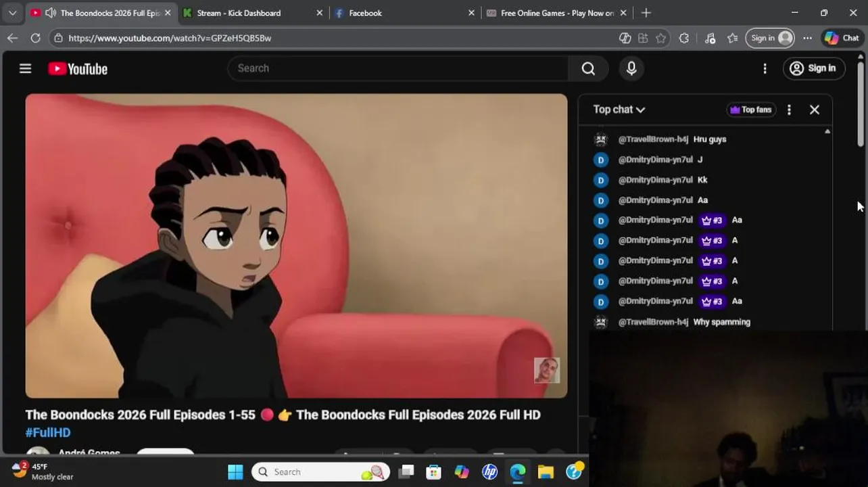
Task: Click the page vertical scrollbar thumb
Action: [861, 103]
